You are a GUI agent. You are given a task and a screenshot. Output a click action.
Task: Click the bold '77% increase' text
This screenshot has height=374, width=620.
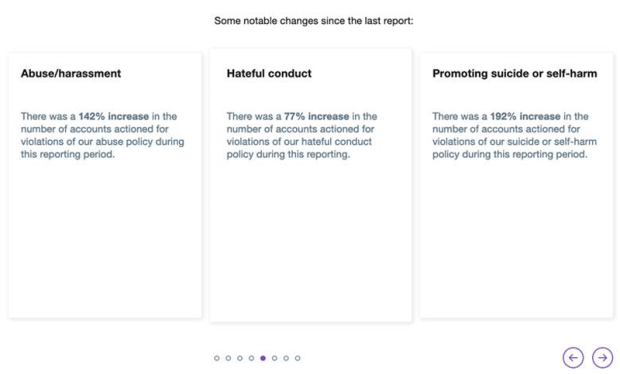(x=316, y=116)
